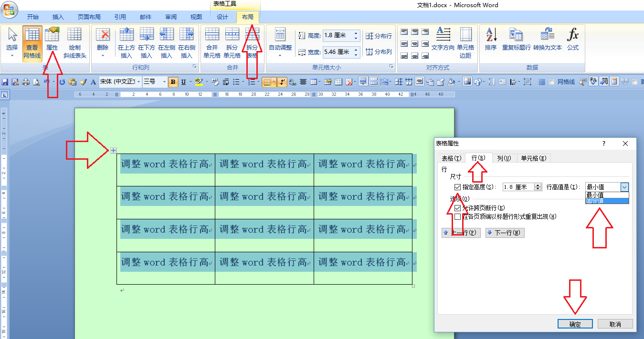Open table 属性 properties from ribbon
The height and width of the screenshot is (339, 644).
pyautogui.click(x=52, y=39)
